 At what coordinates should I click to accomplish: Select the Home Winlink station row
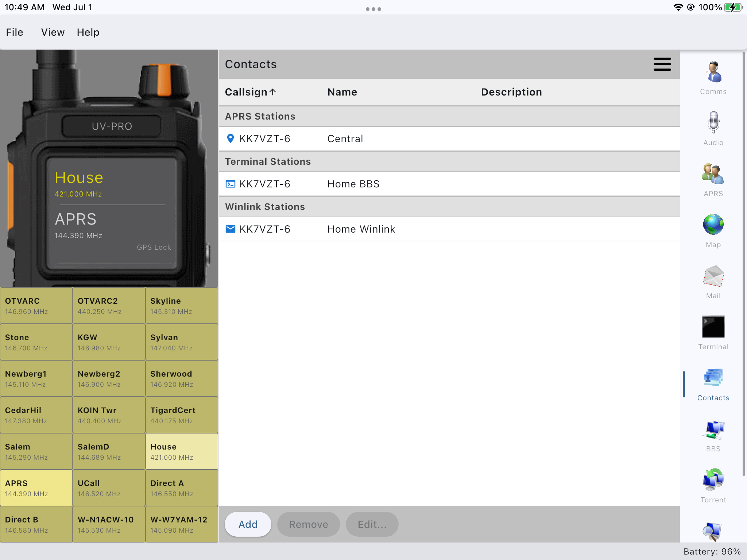(x=449, y=229)
